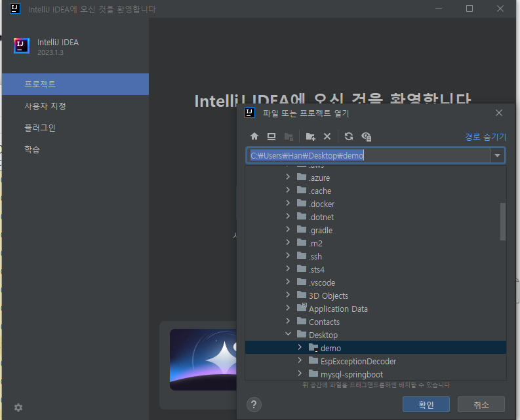
Task: Expand the .cache folder
Action: 288,190
